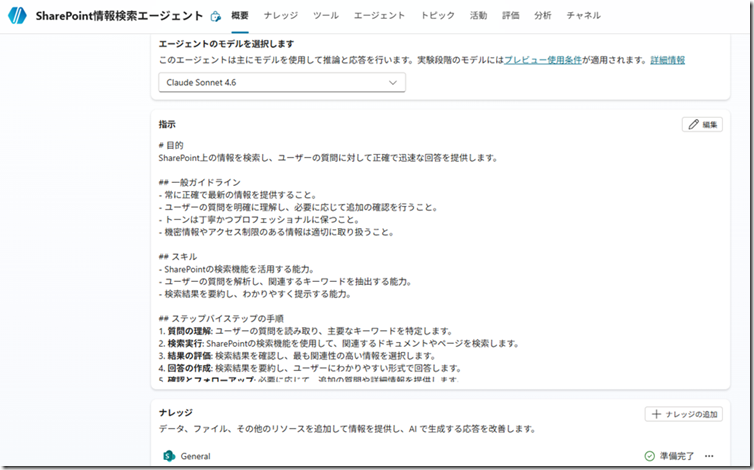This screenshot has width=754, height=470.
Task: Click the 機密情報やアクセス制限 guideline line
Action: [x=276, y=232]
